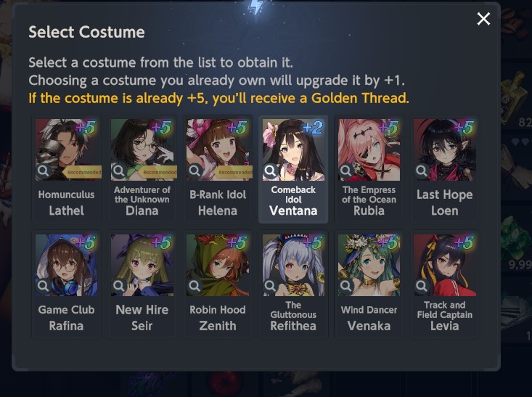Open magnifier preview on Homunculus Lathel costume

(x=43, y=171)
